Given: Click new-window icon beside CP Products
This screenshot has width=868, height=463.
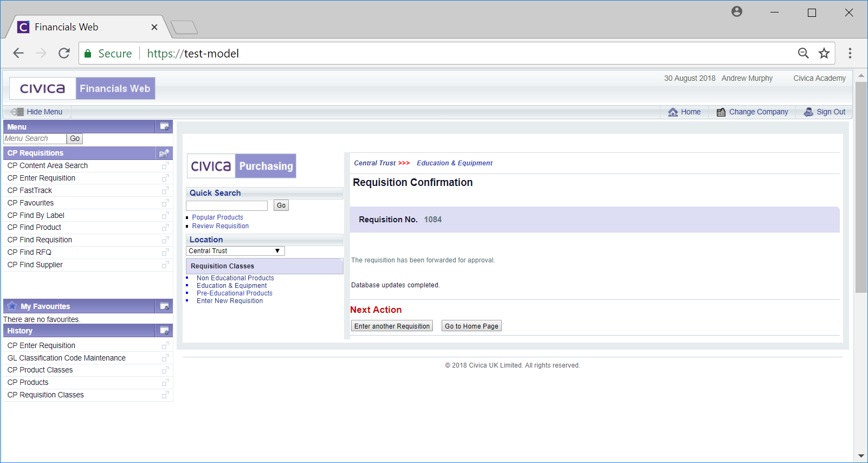Looking at the screenshot, I should tap(165, 382).
